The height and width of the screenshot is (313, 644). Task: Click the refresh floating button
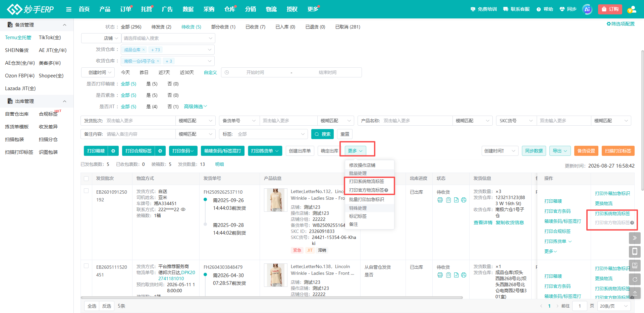[x=635, y=279]
